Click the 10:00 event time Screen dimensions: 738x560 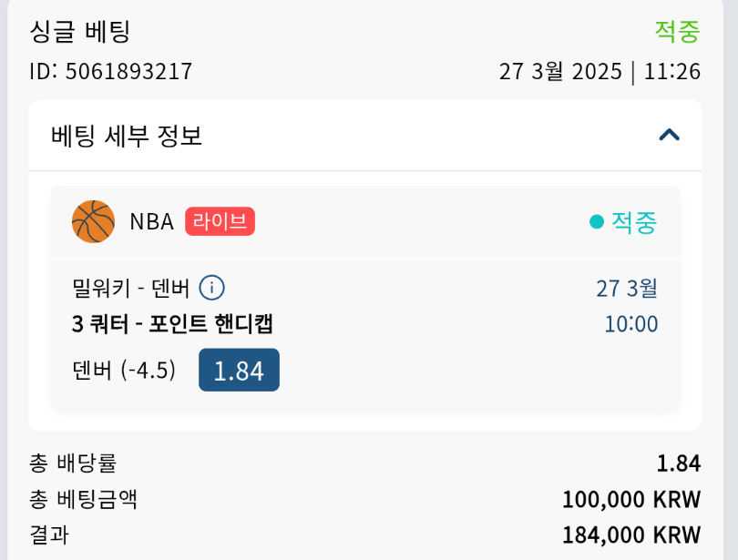[630, 324]
